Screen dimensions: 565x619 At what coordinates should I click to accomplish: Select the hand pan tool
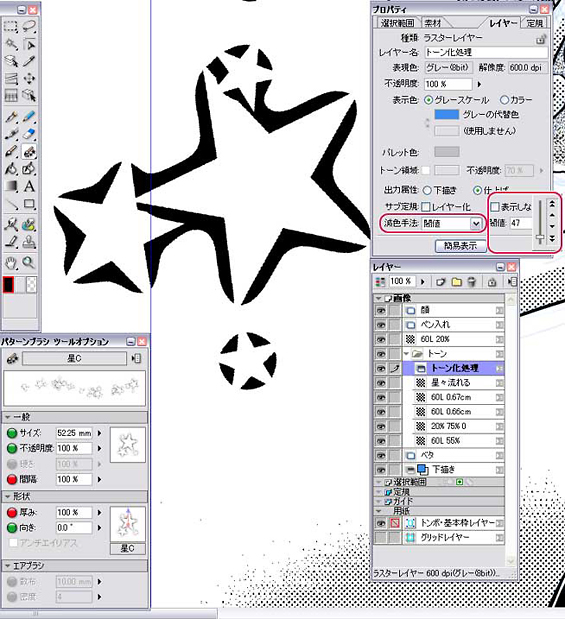11,263
